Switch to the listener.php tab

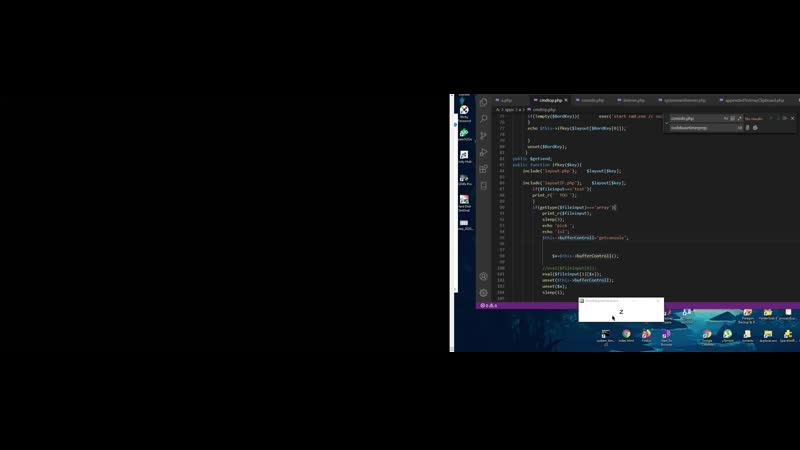tap(633, 101)
